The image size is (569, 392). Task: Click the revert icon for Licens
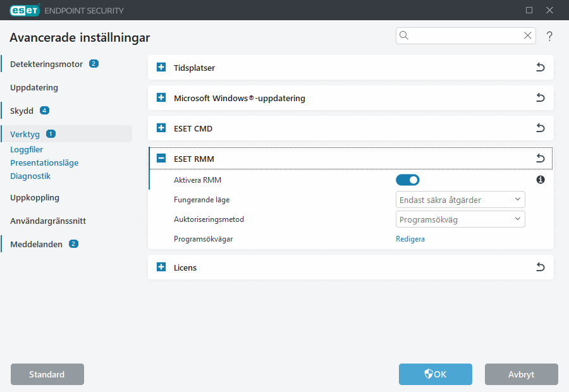click(541, 267)
